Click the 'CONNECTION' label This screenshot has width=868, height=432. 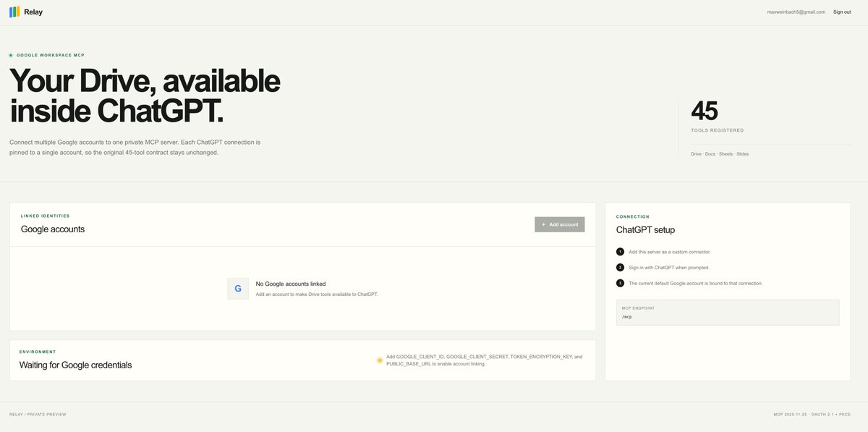(x=633, y=216)
